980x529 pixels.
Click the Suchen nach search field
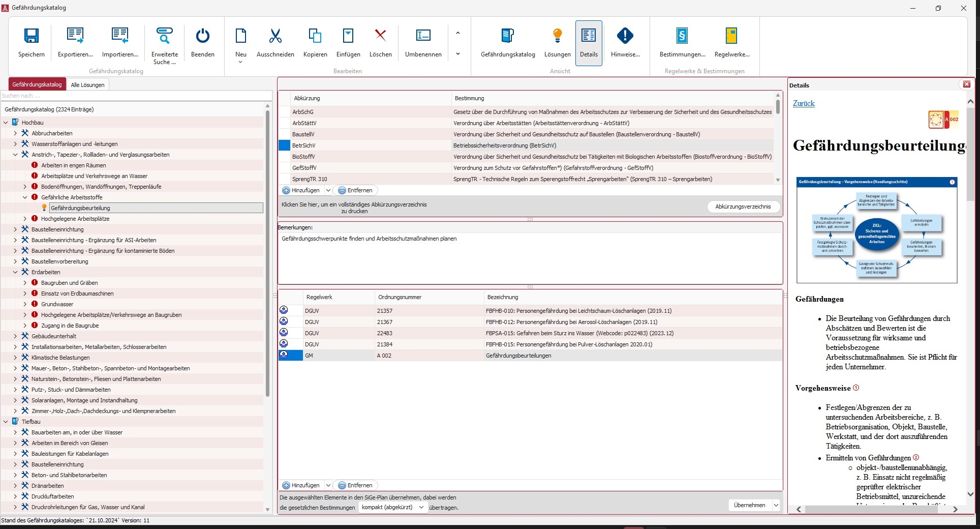[x=136, y=96]
